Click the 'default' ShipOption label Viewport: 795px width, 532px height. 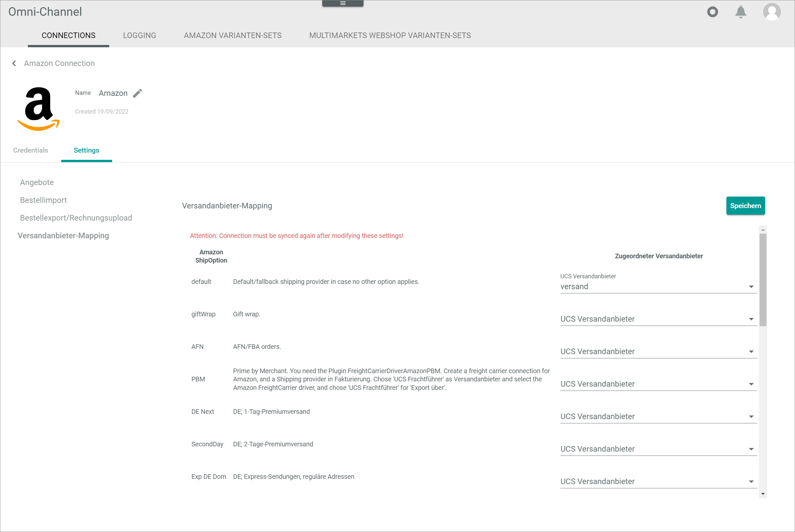[201, 282]
